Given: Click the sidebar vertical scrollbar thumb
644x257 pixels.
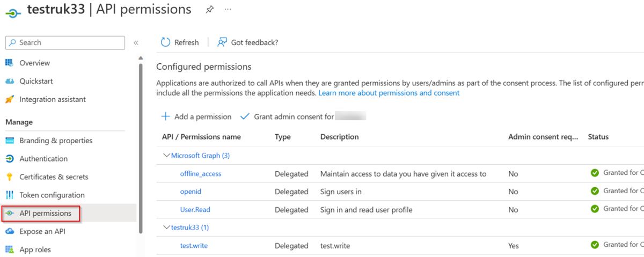Looking at the screenshot, I should (x=141, y=148).
